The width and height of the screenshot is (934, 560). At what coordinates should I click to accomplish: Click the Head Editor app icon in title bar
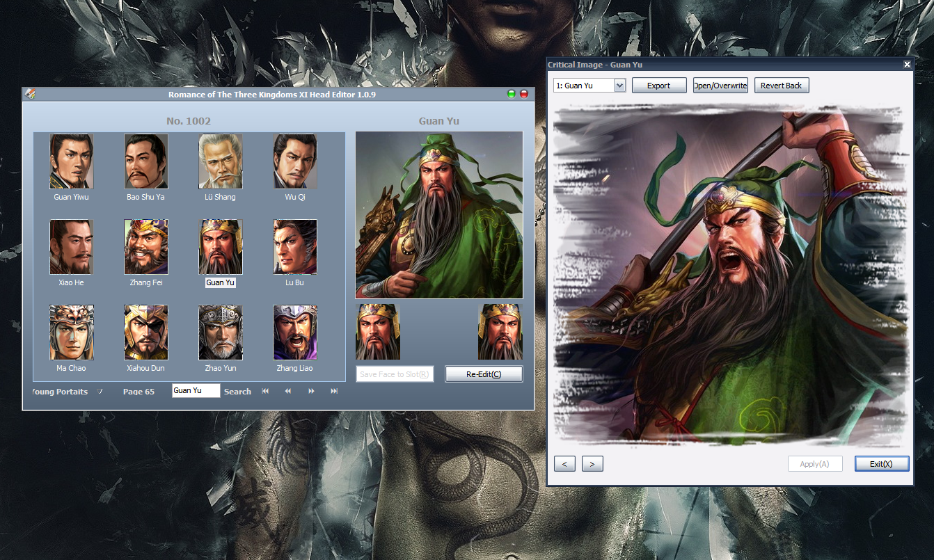pos(30,94)
